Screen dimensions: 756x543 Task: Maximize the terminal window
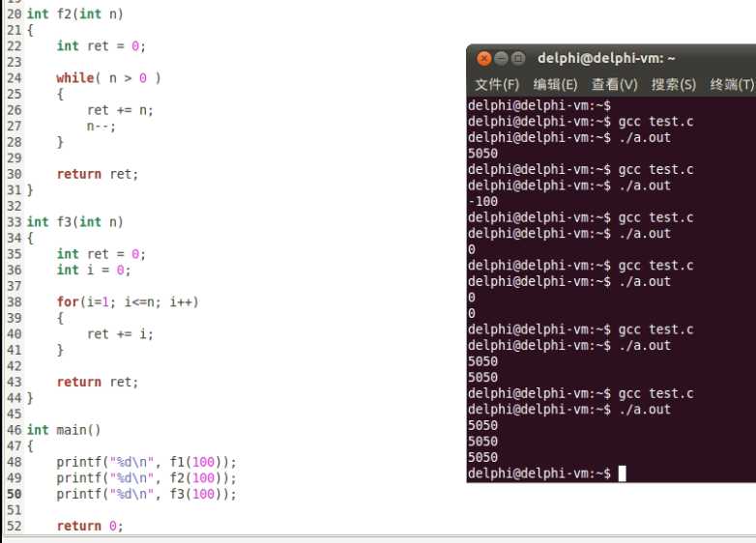[x=518, y=59]
